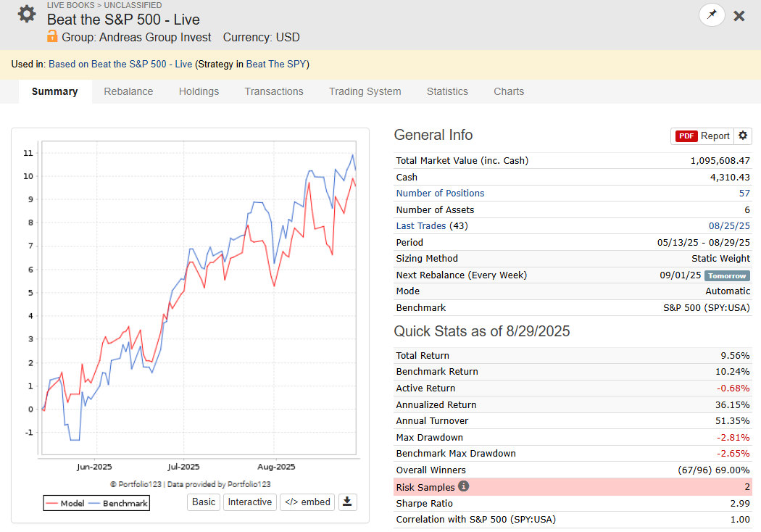Open the portfolio settings gear icon

[27, 14]
